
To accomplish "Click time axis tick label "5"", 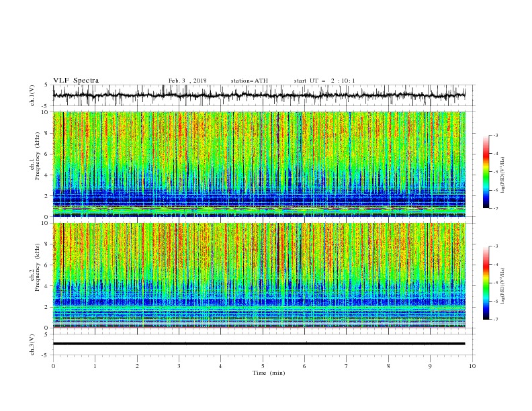I will (x=263, y=366).
